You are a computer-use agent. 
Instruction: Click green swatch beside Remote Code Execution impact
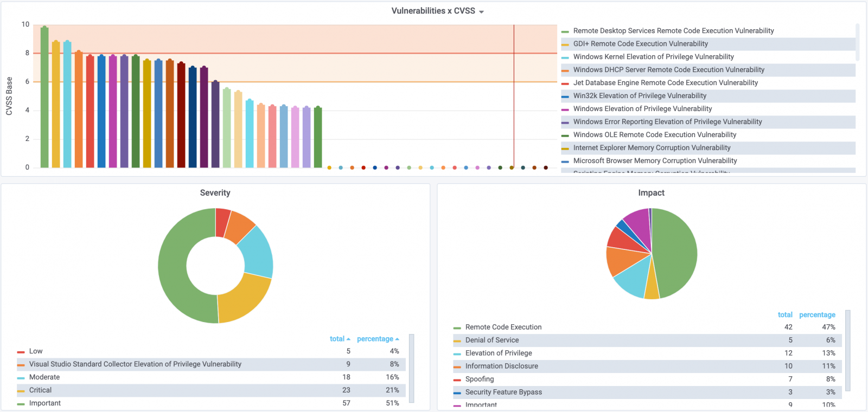point(457,328)
